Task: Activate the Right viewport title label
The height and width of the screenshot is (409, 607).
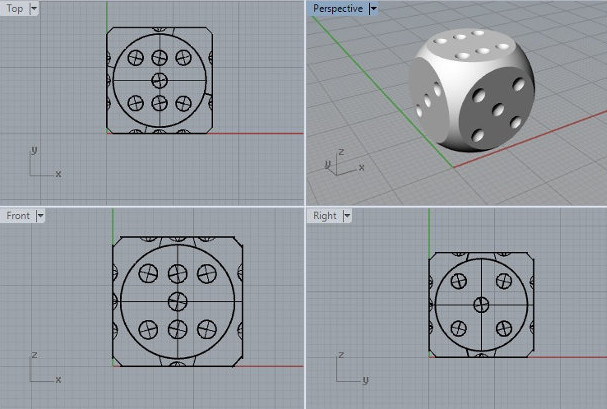Action: [x=325, y=216]
